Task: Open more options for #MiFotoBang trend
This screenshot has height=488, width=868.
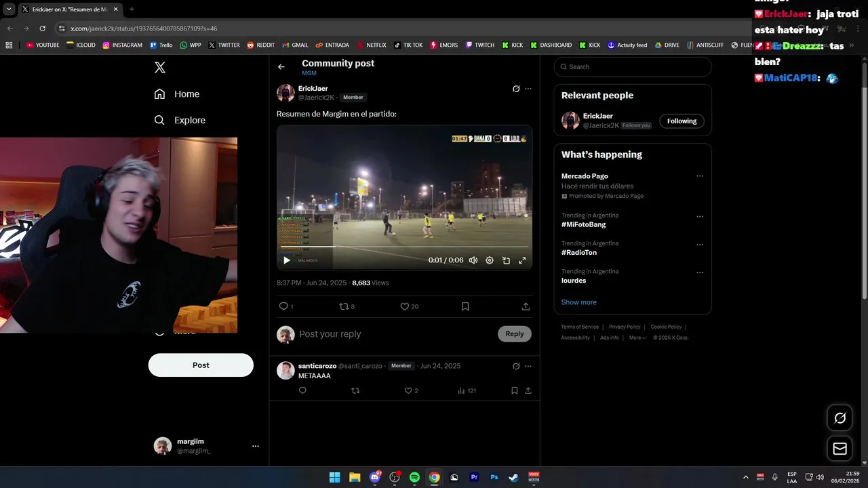Action: (x=700, y=217)
